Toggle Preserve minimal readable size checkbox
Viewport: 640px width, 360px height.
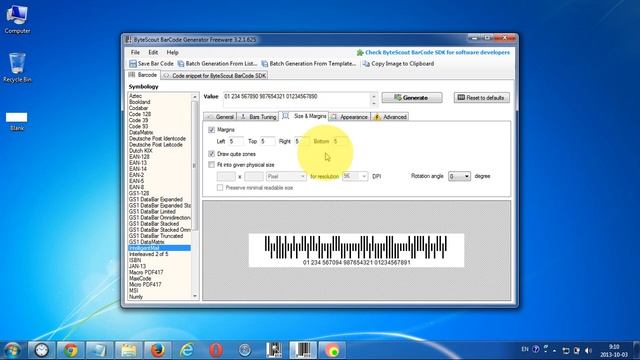[220, 188]
